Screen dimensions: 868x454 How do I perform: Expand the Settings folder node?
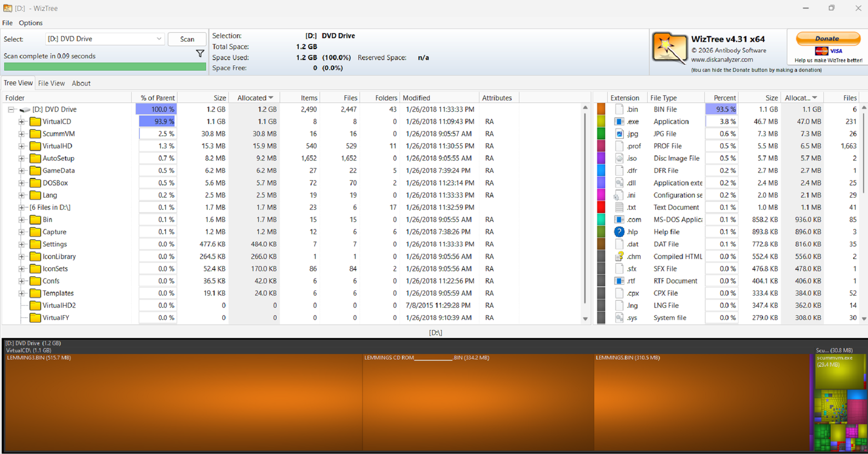click(x=22, y=244)
